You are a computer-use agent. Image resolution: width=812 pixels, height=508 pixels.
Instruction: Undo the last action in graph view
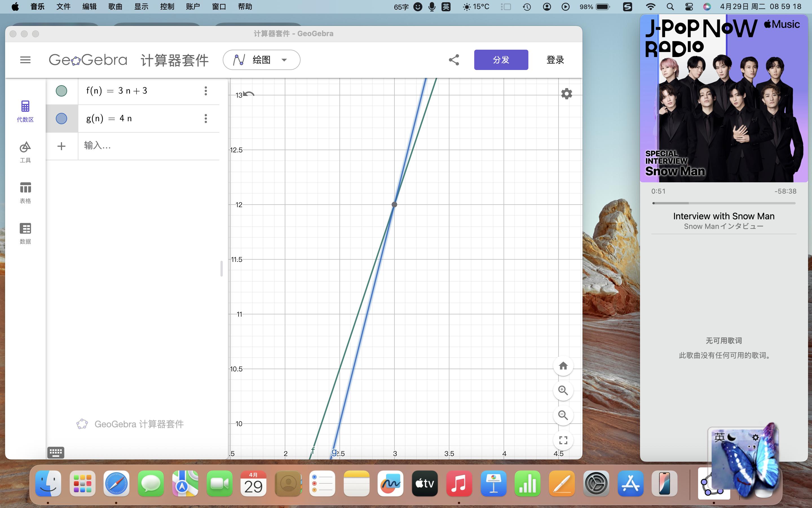point(249,94)
